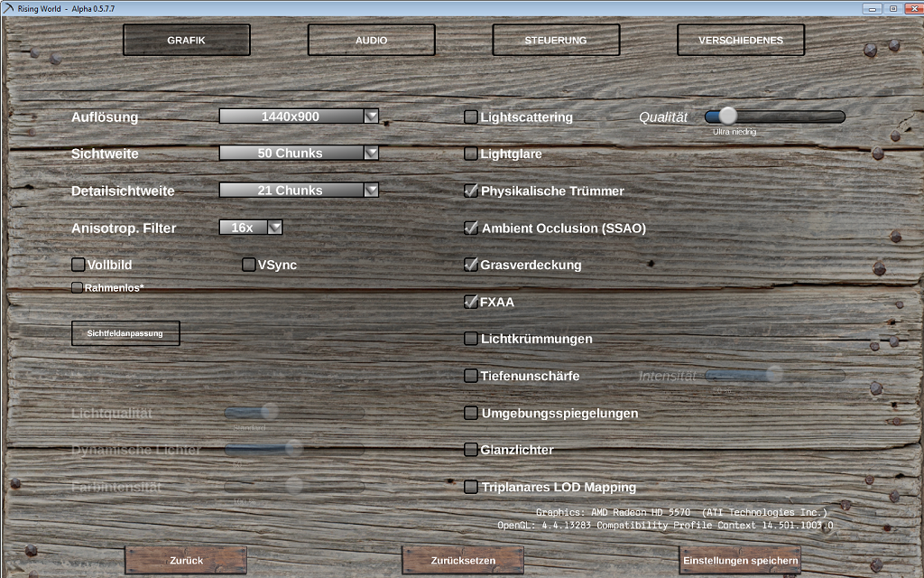Screen dimensions: 924x578
Task: Expand the Detailsichtweite dropdown
Action: pos(371,191)
